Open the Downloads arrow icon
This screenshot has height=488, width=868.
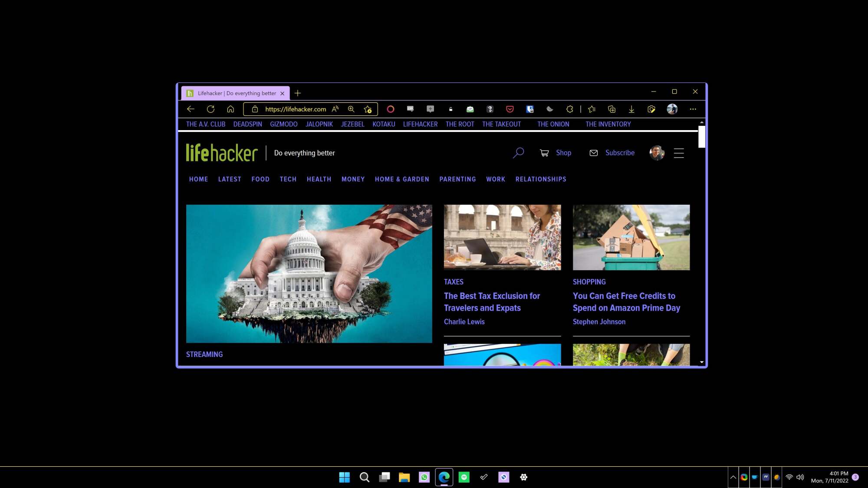click(631, 109)
